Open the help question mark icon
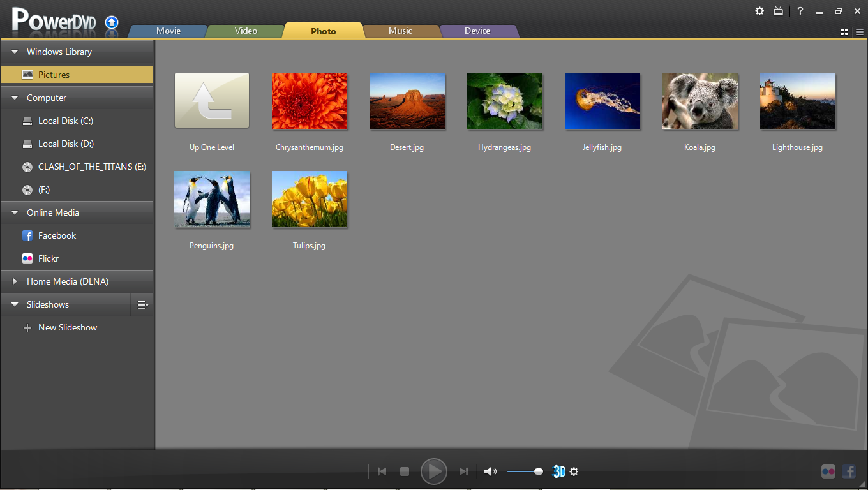 pyautogui.click(x=800, y=11)
